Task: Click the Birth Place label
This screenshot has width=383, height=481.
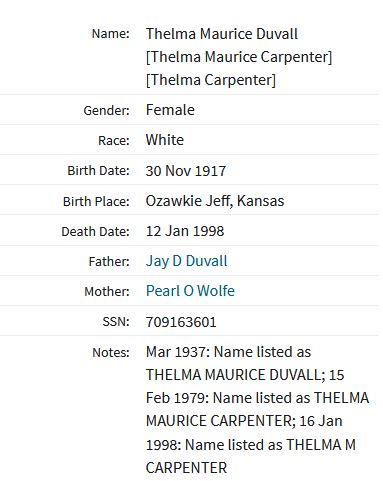Action: (96, 202)
